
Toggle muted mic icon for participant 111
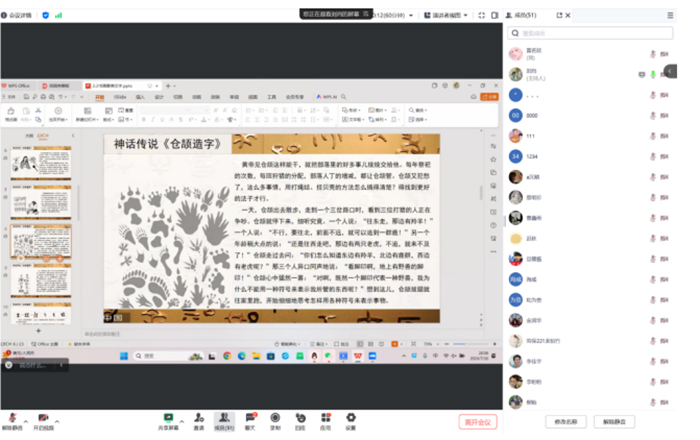coord(653,136)
